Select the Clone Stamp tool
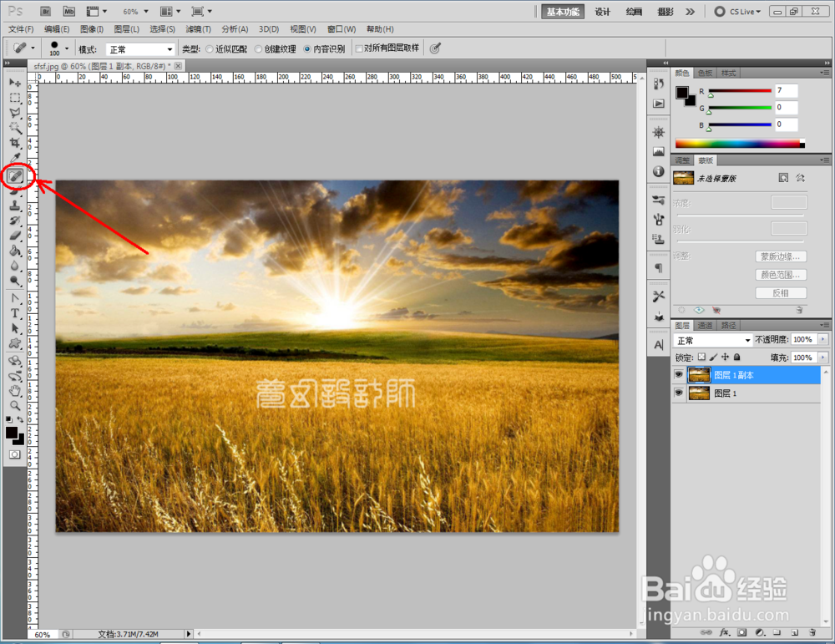 [x=15, y=205]
